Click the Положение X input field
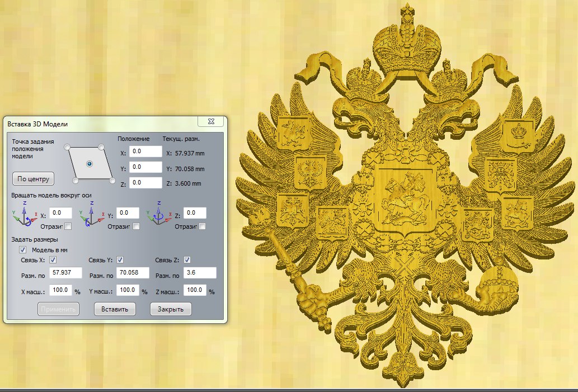 pyautogui.click(x=145, y=152)
